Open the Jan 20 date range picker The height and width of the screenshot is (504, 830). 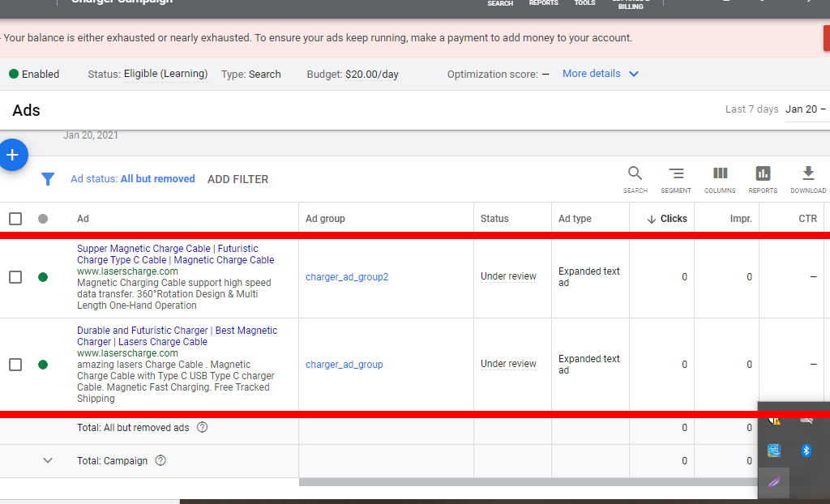(807, 109)
